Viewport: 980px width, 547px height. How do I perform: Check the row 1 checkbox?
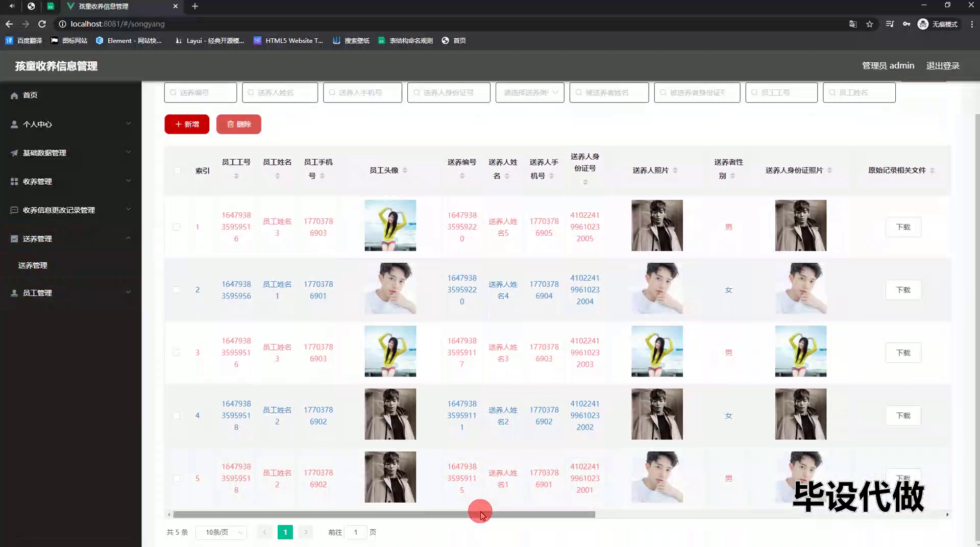coord(176,227)
